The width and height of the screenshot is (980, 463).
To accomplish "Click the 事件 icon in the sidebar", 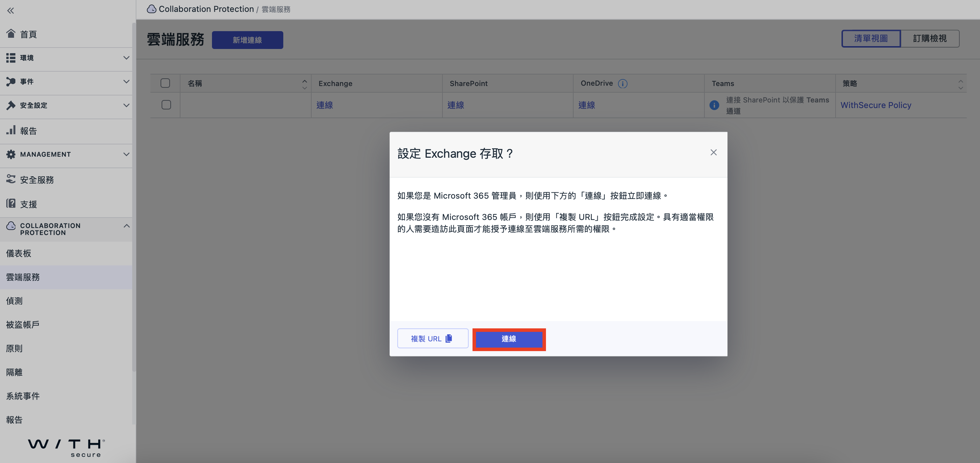I will (10, 81).
